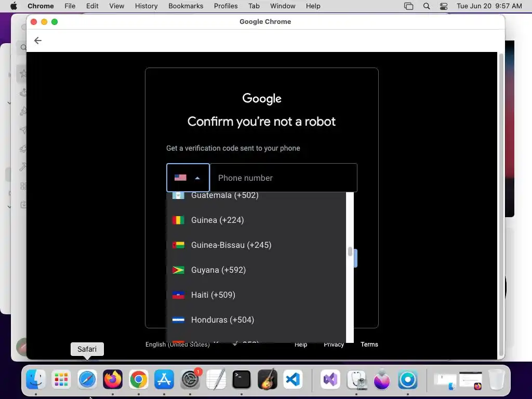Click the page vertical scrollbar

pos(501,205)
